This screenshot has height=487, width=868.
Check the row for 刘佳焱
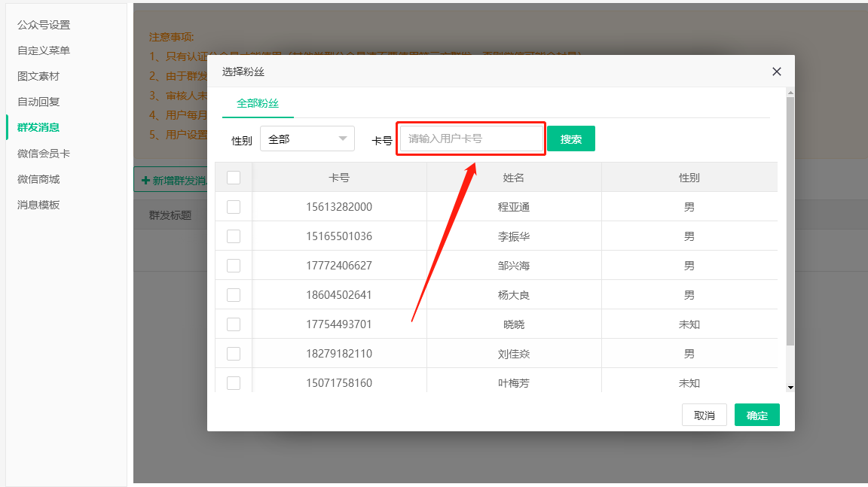tap(234, 354)
